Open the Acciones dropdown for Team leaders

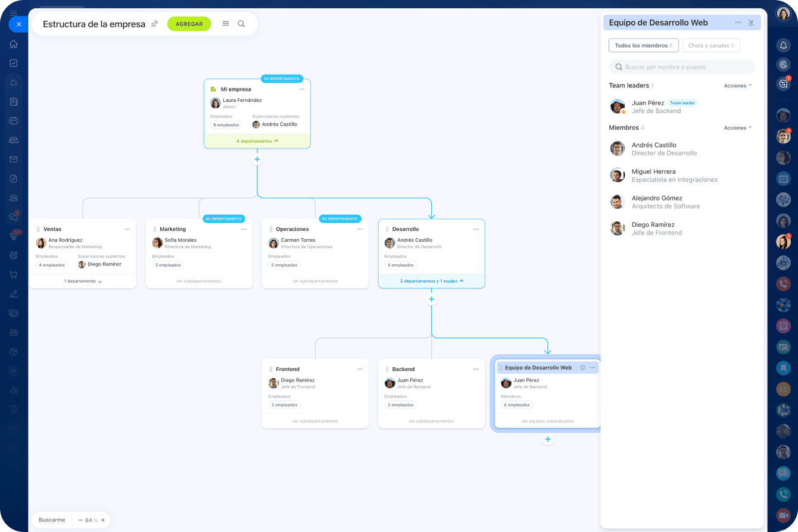coord(737,86)
